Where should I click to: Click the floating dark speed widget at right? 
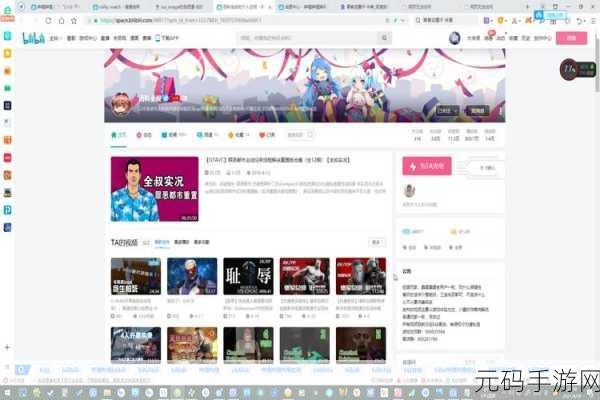pyautogui.click(x=578, y=69)
